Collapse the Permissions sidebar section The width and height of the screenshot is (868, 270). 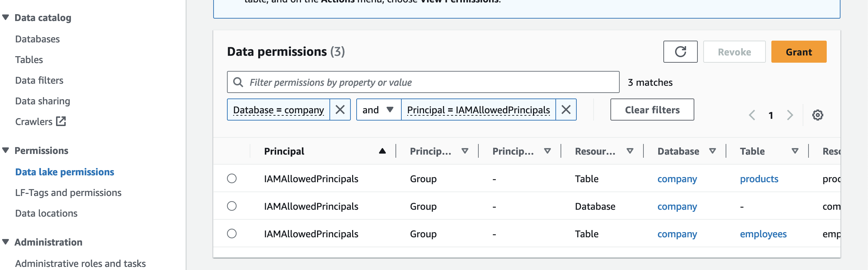pyautogui.click(x=6, y=150)
